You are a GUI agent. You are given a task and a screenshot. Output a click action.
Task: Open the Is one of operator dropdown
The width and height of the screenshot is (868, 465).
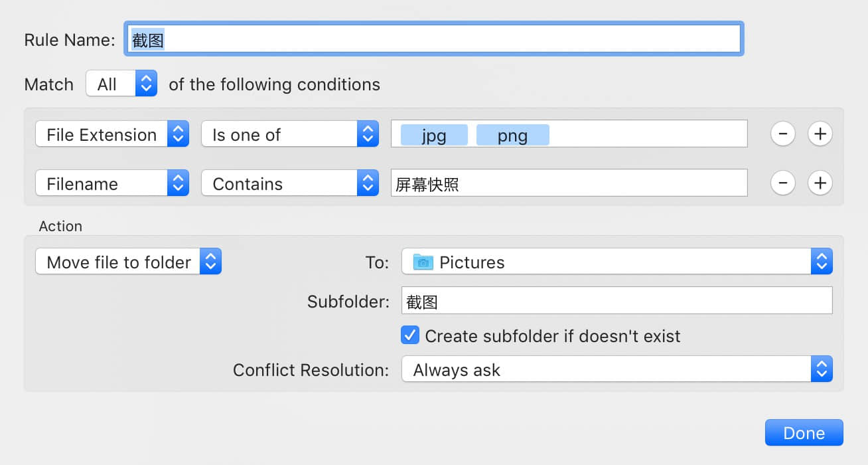pyautogui.click(x=290, y=134)
